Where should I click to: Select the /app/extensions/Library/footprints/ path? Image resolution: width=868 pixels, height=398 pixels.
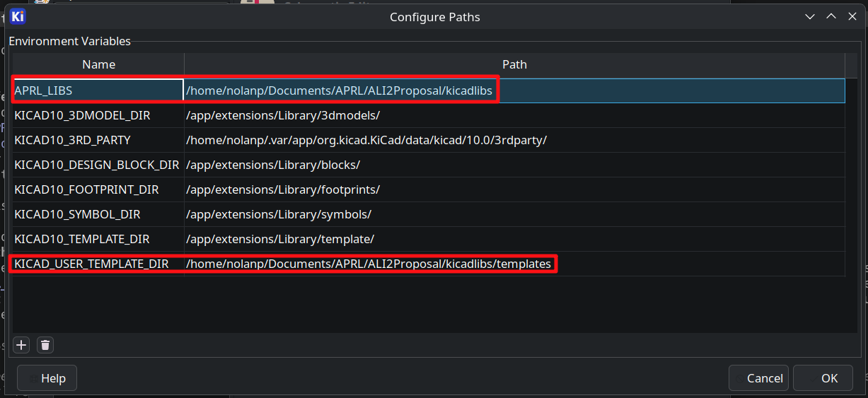[514, 189]
